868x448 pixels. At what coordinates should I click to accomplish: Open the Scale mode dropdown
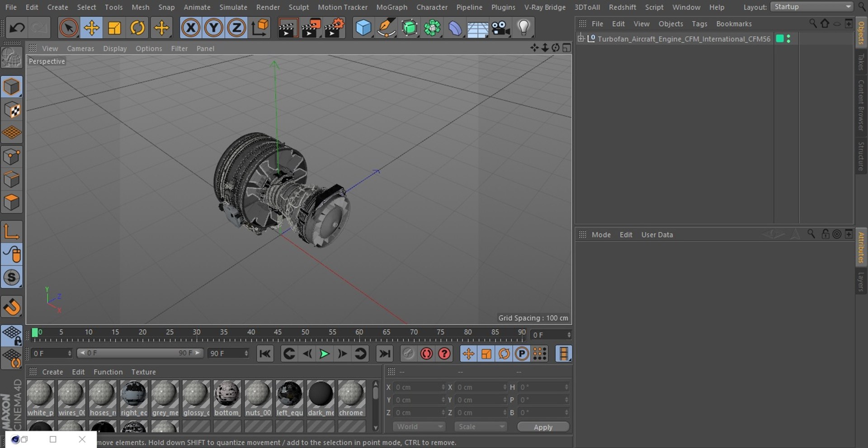481,427
